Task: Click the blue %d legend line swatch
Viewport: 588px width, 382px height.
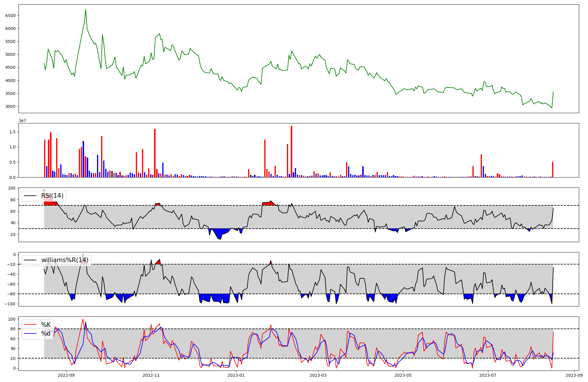Action: tap(30, 333)
